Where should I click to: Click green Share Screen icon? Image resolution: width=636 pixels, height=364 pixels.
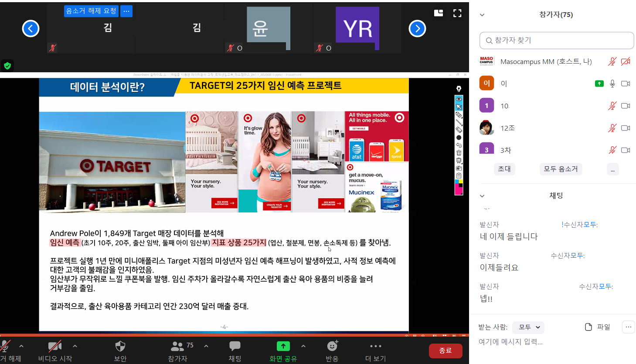(x=283, y=346)
